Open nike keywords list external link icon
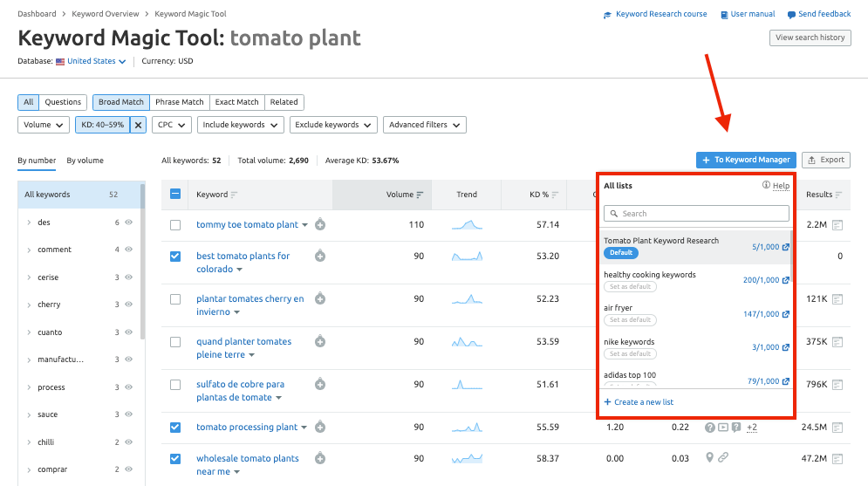This screenshot has width=868, height=486. [785, 347]
